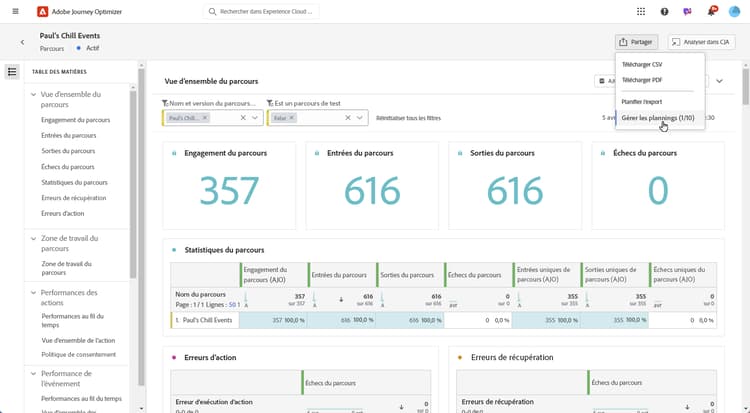Click the main page vertical scrollbar

tap(746, 86)
